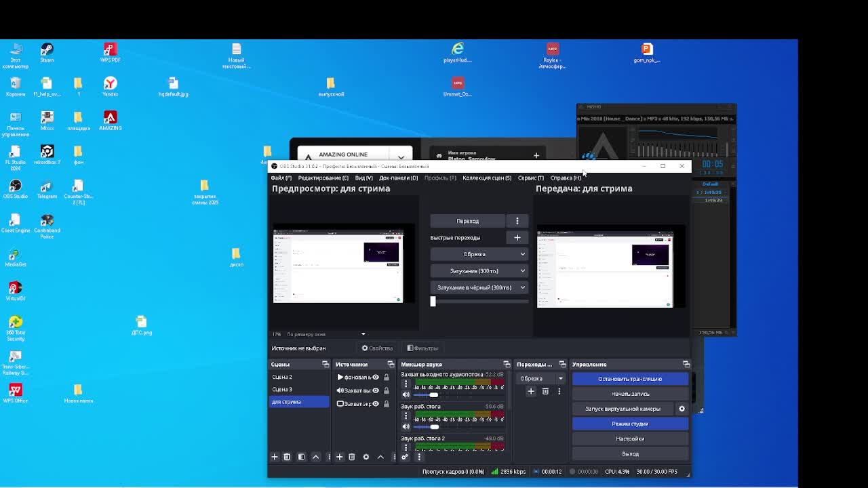Select Сцена 2 in scenes list
The height and width of the screenshot is (488, 868).
tap(298, 378)
